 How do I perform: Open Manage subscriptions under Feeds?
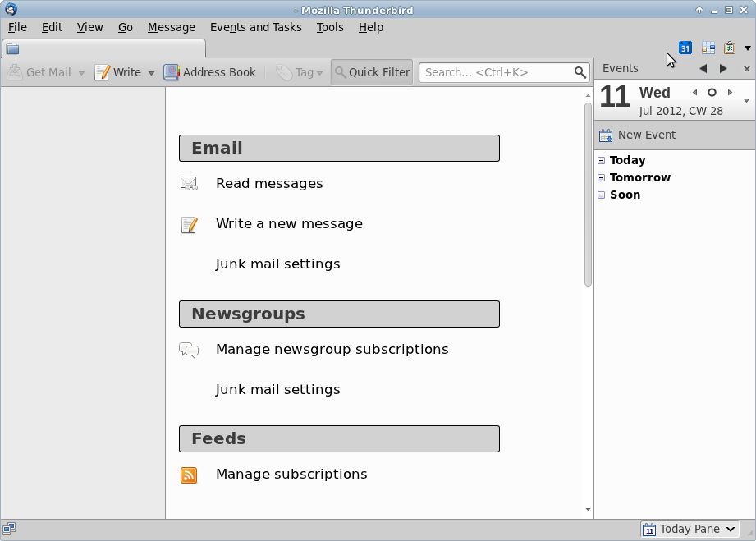click(291, 474)
